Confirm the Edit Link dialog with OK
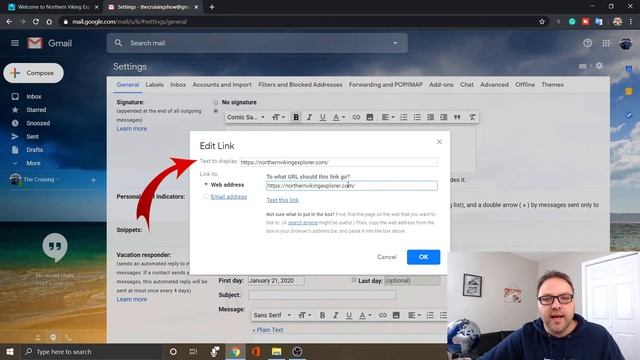Screen dimensions: 640x360 pyautogui.click(x=423, y=257)
